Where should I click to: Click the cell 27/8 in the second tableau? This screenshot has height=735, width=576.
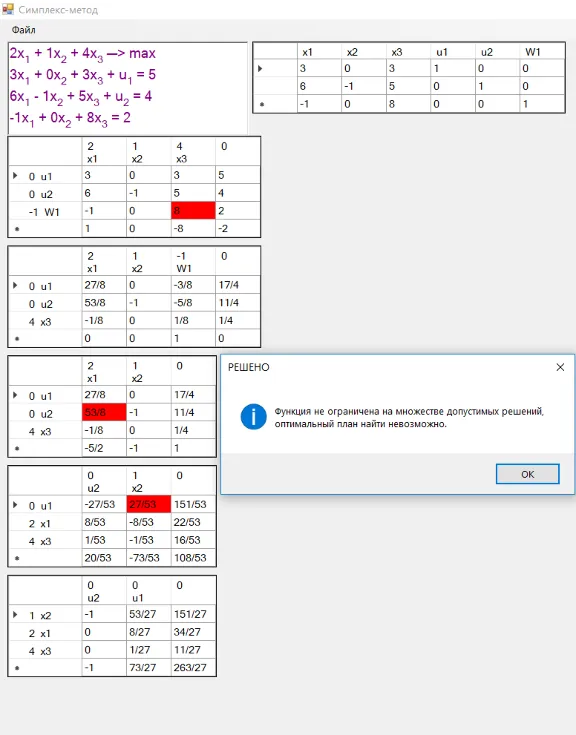[104, 285]
